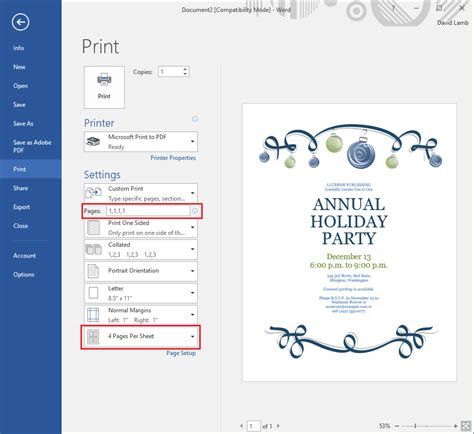Viewport: 474px width, 434px height.
Task: Open the Normal Margins dropdown
Action: (141, 315)
